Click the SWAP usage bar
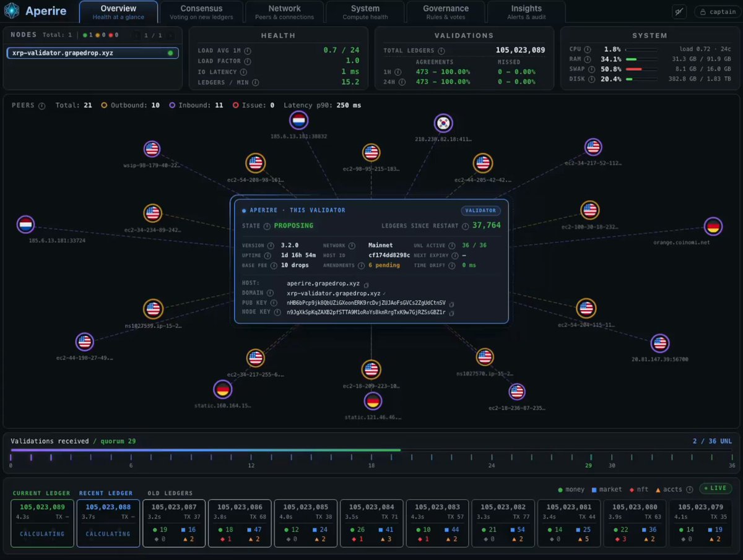 [642, 69]
